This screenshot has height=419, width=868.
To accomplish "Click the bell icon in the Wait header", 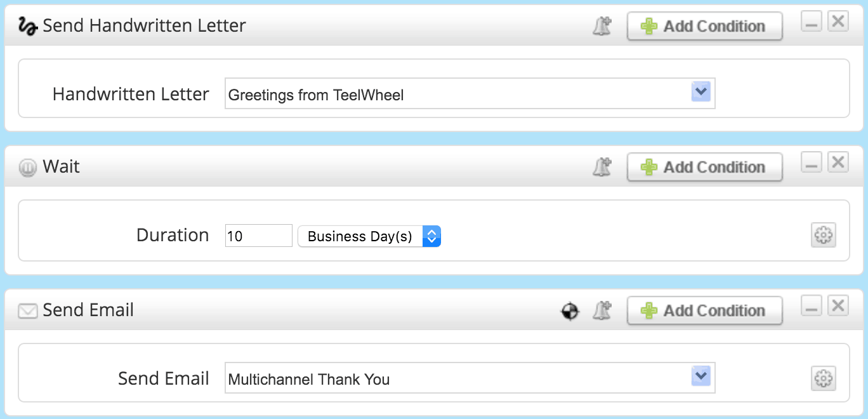I will tap(602, 167).
